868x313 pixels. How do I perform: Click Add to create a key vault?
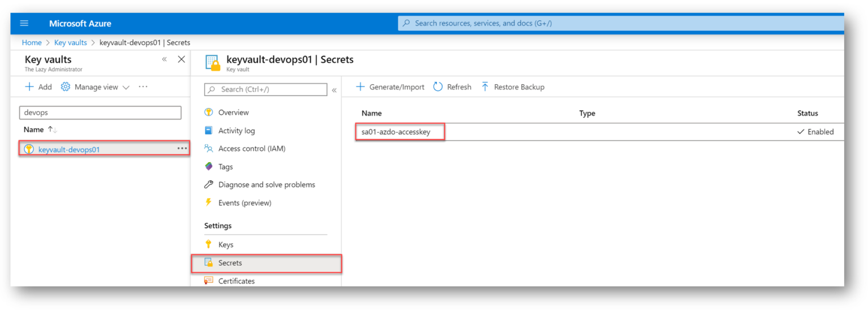click(x=38, y=87)
